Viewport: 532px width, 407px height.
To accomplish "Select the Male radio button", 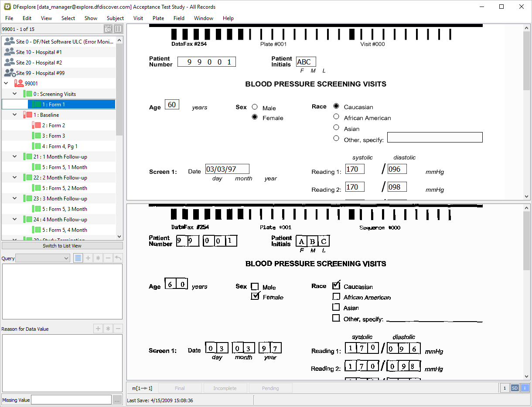I will click(255, 108).
